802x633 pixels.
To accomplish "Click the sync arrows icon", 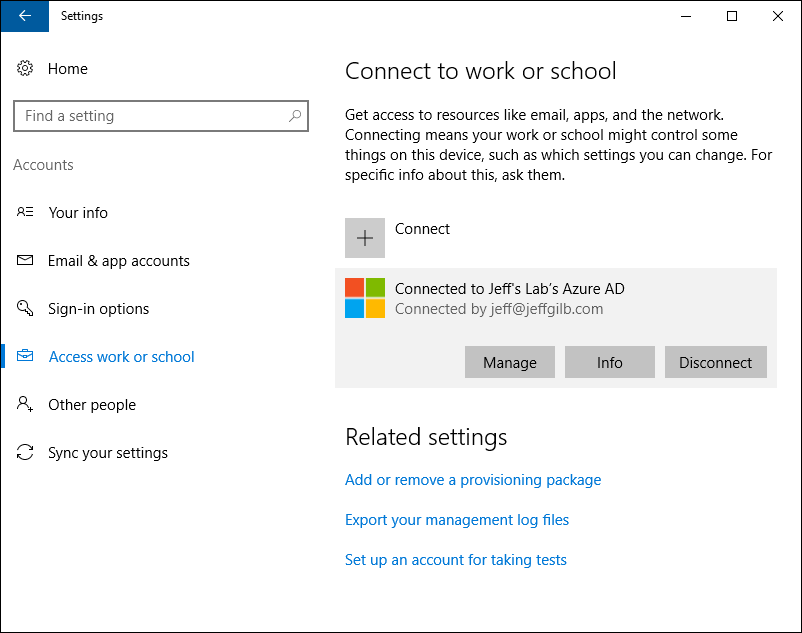I will (x=25, y=452).
